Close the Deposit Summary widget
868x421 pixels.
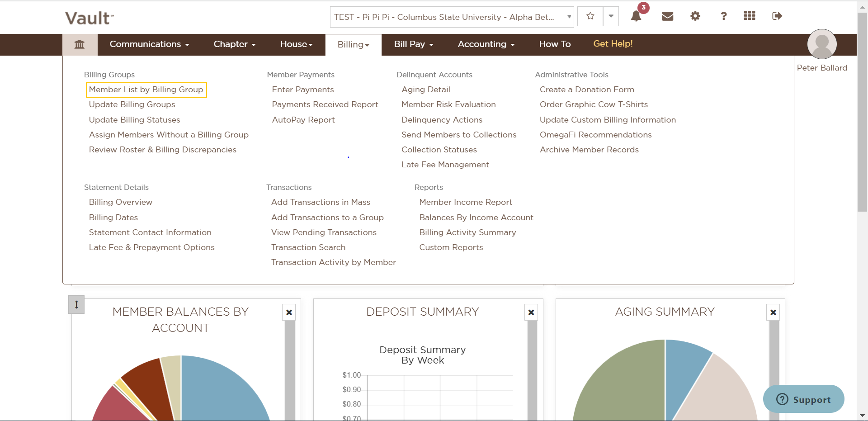tap(531, 312)
